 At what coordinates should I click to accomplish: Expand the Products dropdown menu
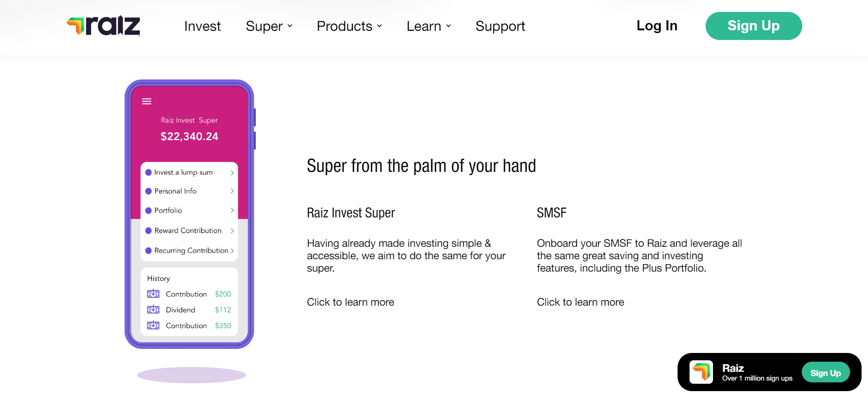349,26
